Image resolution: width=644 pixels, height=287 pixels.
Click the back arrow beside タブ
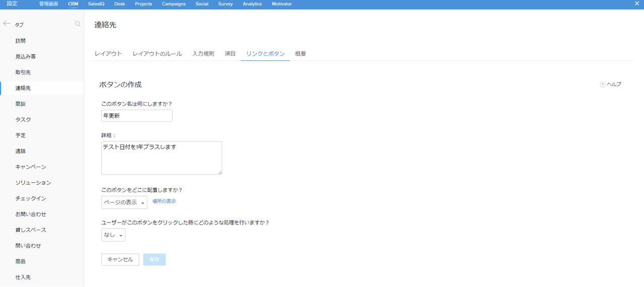pyautogui.click(x=7, y=24)
